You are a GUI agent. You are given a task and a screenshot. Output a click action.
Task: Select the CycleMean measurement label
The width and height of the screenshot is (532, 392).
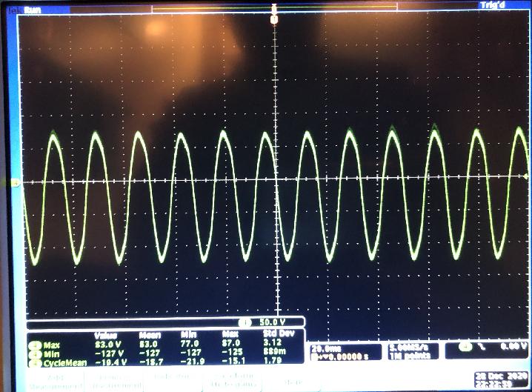[x=64, y=363]
